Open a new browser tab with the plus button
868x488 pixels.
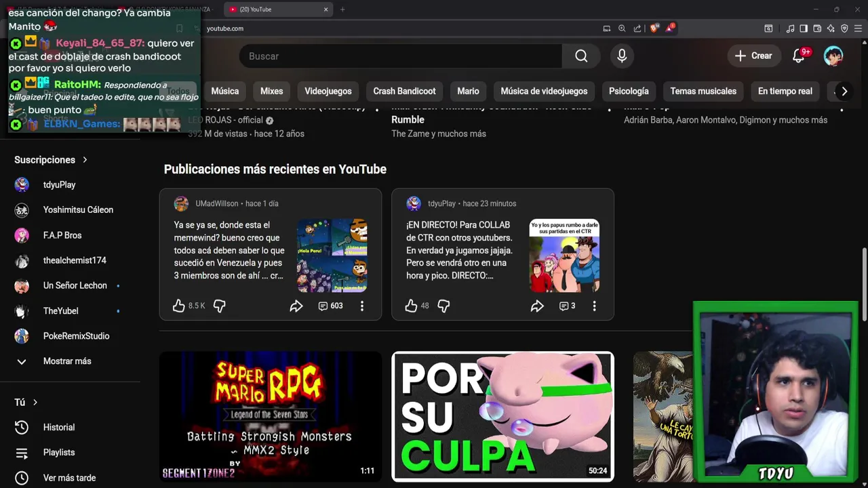(342, 9)
